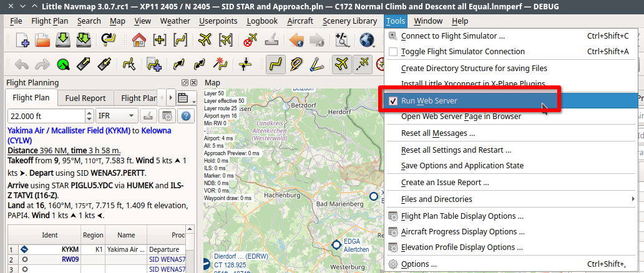The width and height of the screenshot is (644, 273).
Task: Click the yellow oval holding pattern icon
Action: click(x=296, y=64)
